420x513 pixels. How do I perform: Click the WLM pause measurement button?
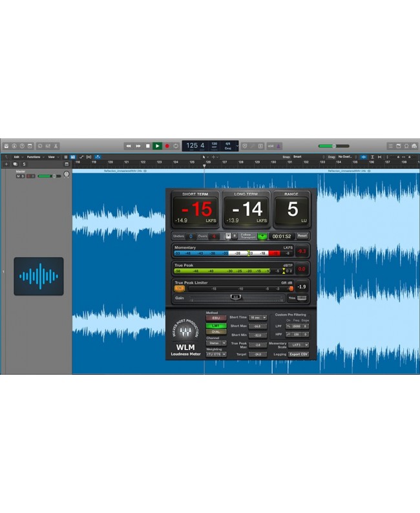pos(234,236)
